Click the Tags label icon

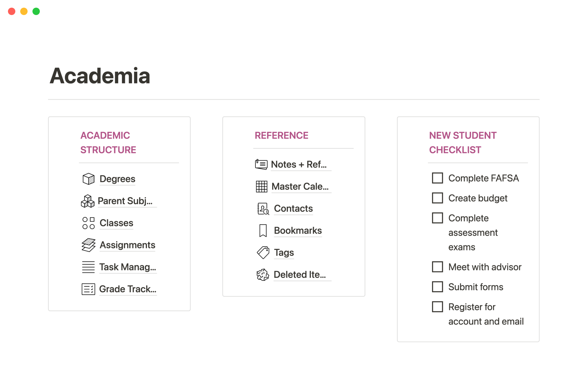coord(263,253)
